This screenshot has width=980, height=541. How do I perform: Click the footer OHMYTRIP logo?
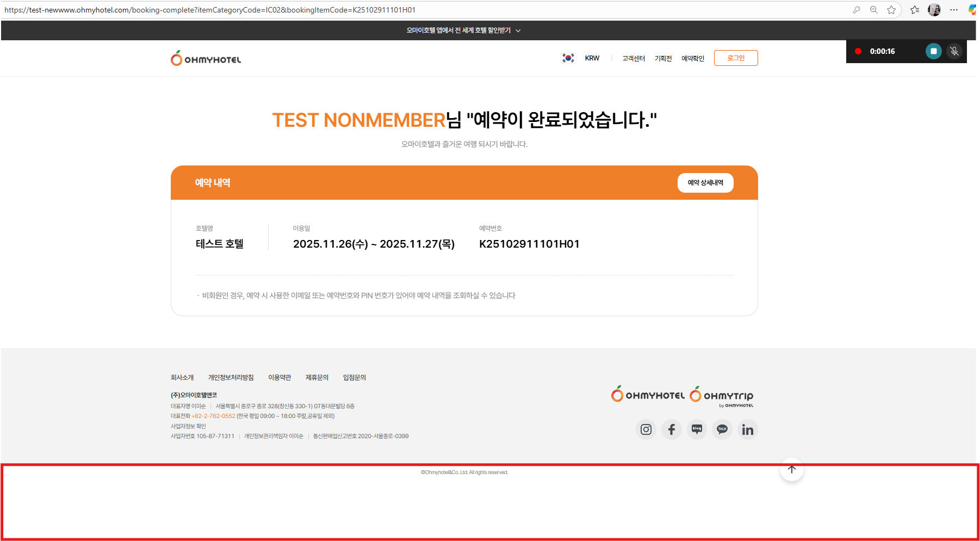click(722, 396)
